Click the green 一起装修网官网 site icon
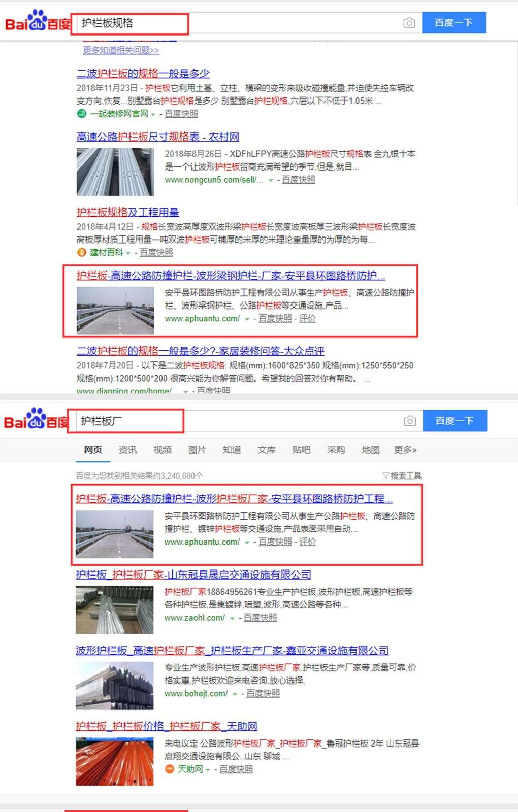The image size is (518, 812). click(81, 114)
